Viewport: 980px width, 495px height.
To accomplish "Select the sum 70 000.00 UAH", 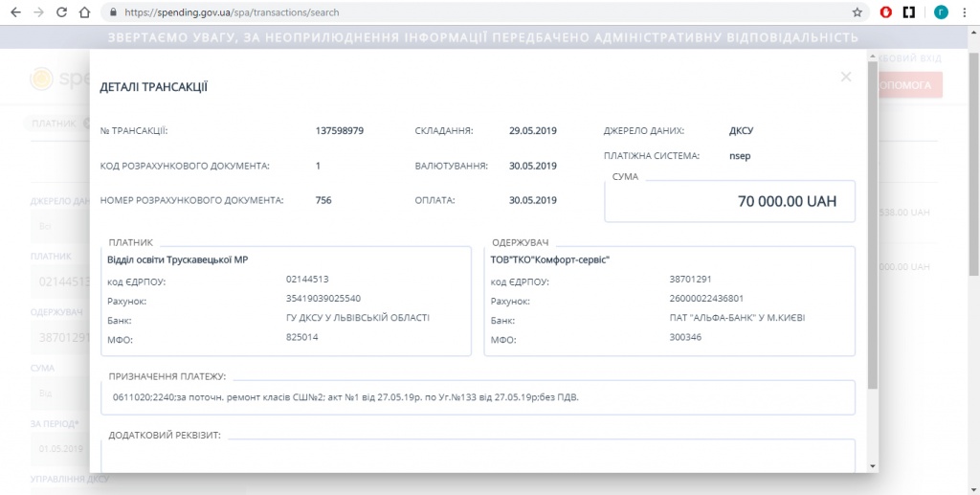I will tap(787, 201).
